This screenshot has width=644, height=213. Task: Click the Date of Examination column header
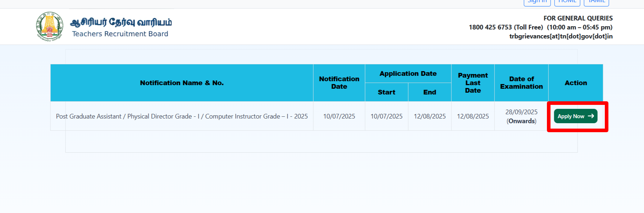click(521, 83)
